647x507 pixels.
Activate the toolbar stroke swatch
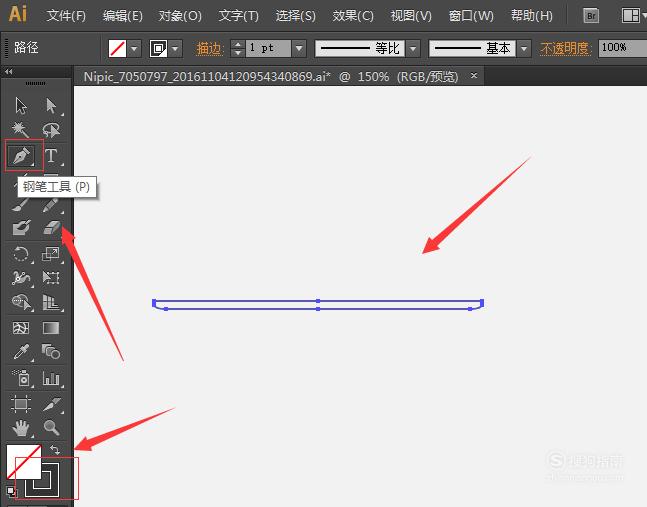pyautogui.click(x=50, y=487)
